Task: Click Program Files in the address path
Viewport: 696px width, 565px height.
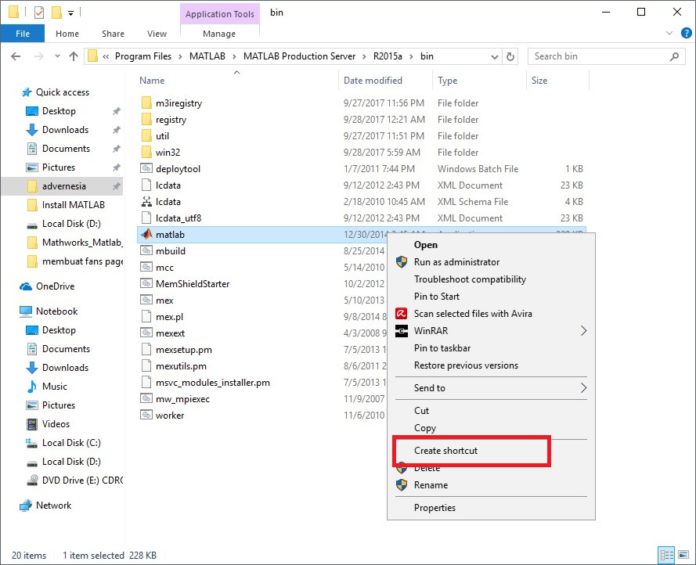Action: [143, 56]
